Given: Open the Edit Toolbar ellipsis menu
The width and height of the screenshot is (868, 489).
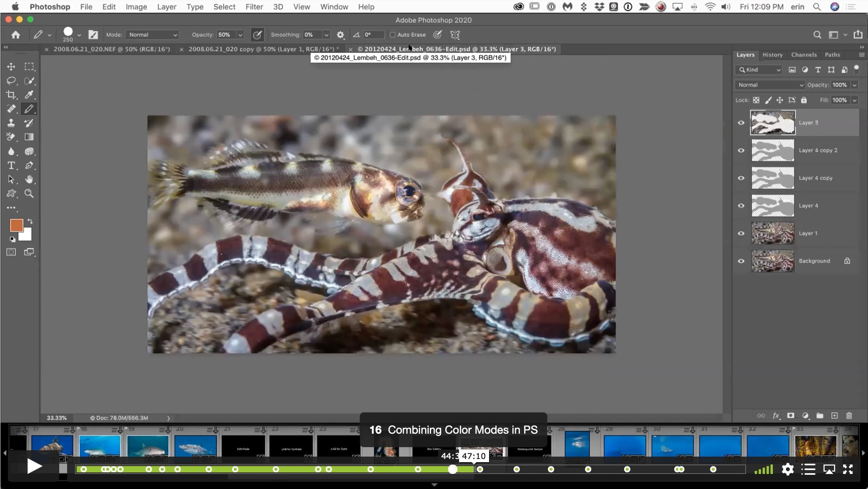Looking at the screenshot, I should (11, 208).
